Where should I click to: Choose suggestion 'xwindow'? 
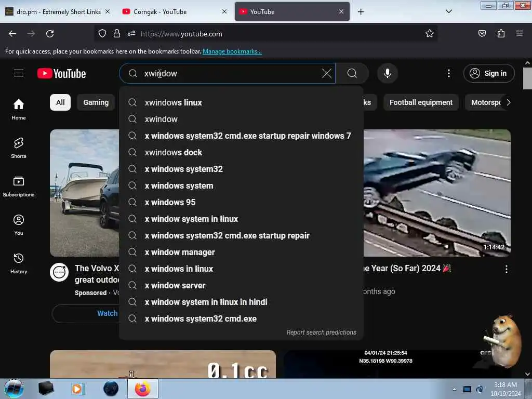pyautogui.click(x=241, y=119)
